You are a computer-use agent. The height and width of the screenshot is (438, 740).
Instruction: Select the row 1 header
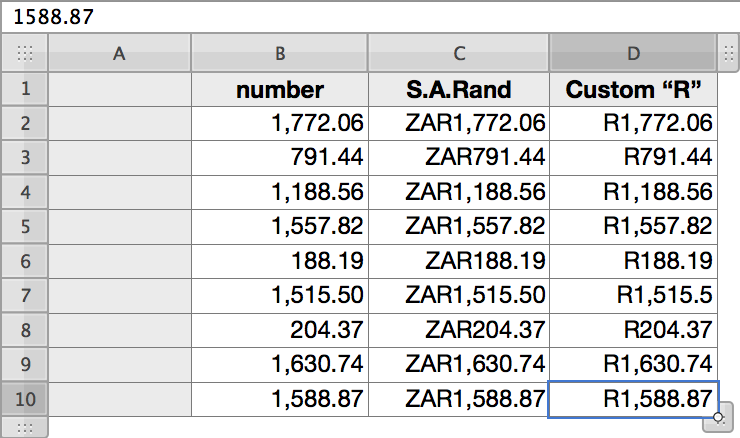pos(25,89)
